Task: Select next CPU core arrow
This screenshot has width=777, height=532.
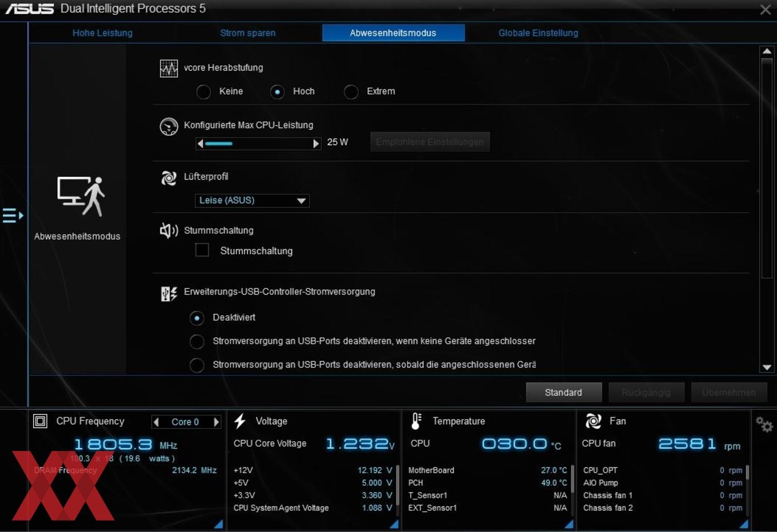Action: [x=216, y=422]
